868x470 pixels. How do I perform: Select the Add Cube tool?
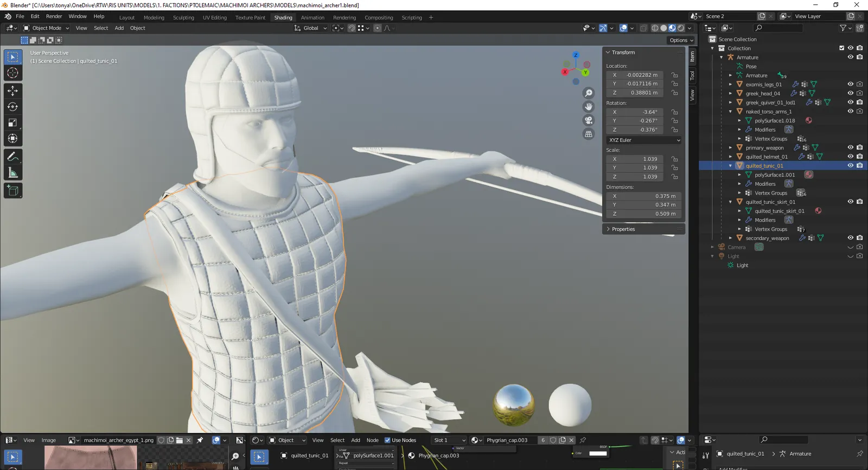pyautogui.click(x=13, y=191)
